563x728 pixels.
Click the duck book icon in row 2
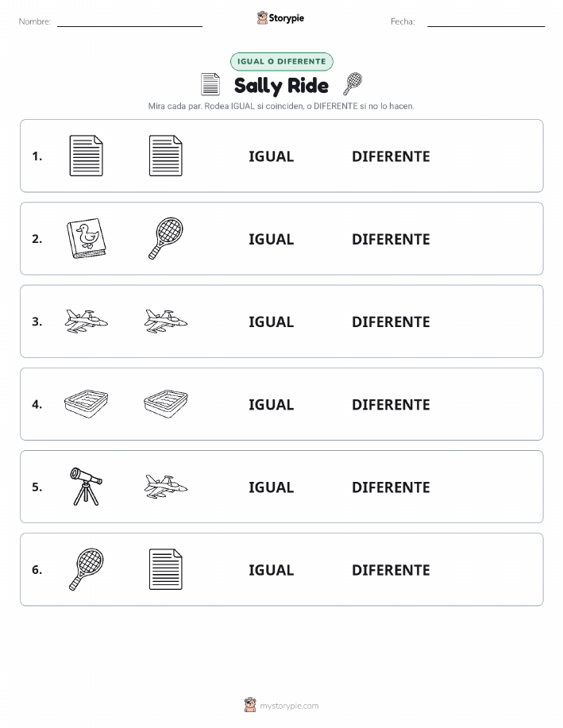coord(86,238)
